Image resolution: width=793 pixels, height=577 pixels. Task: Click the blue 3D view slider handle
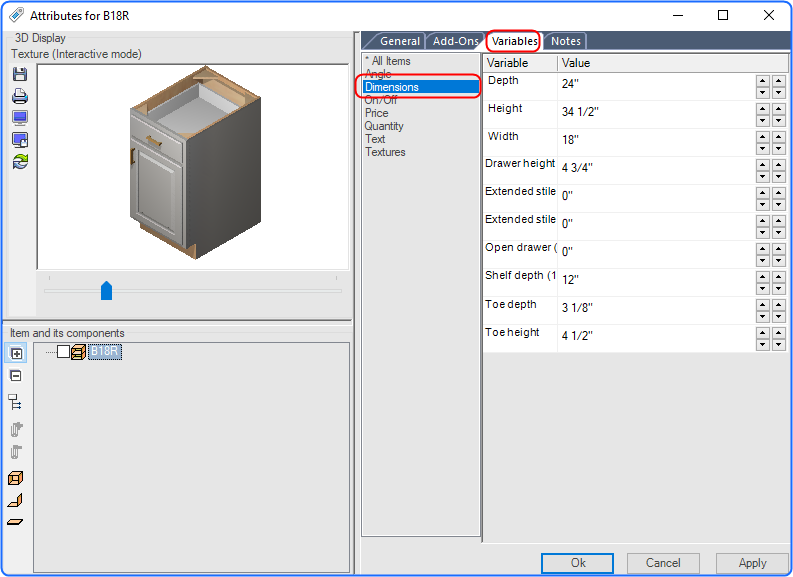[x=106, y=291]
